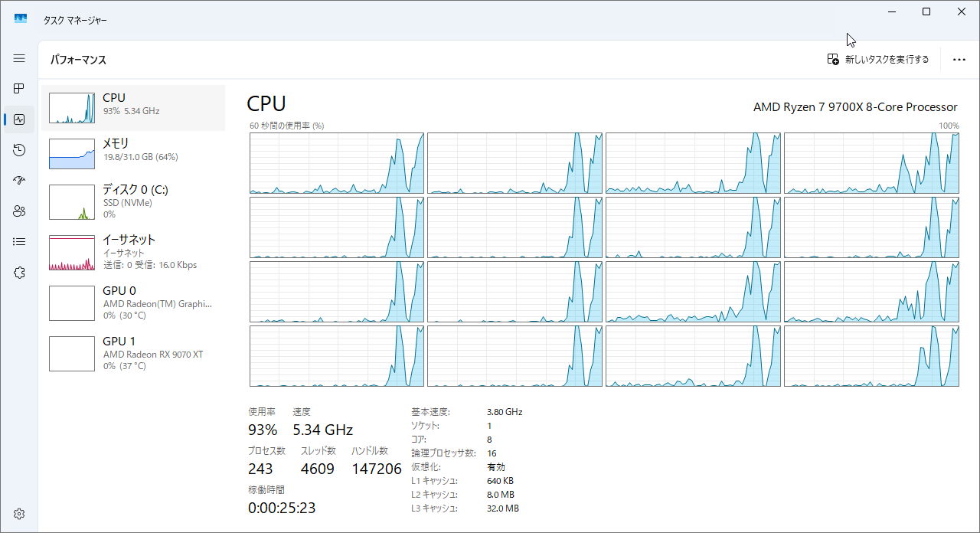Screen dimensions: 980x533
Task: Click 新しいタスクを実行する button
Action: click(878, 60)
